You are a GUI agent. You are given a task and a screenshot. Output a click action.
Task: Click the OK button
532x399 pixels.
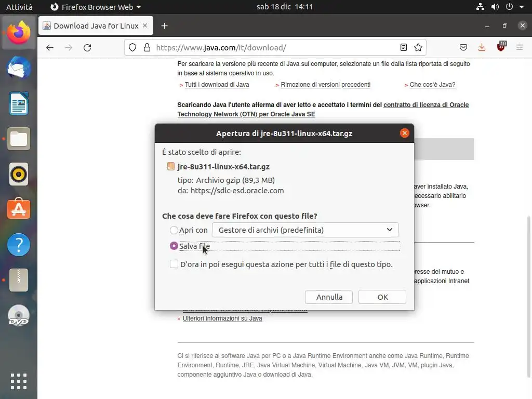click(382, 297)
